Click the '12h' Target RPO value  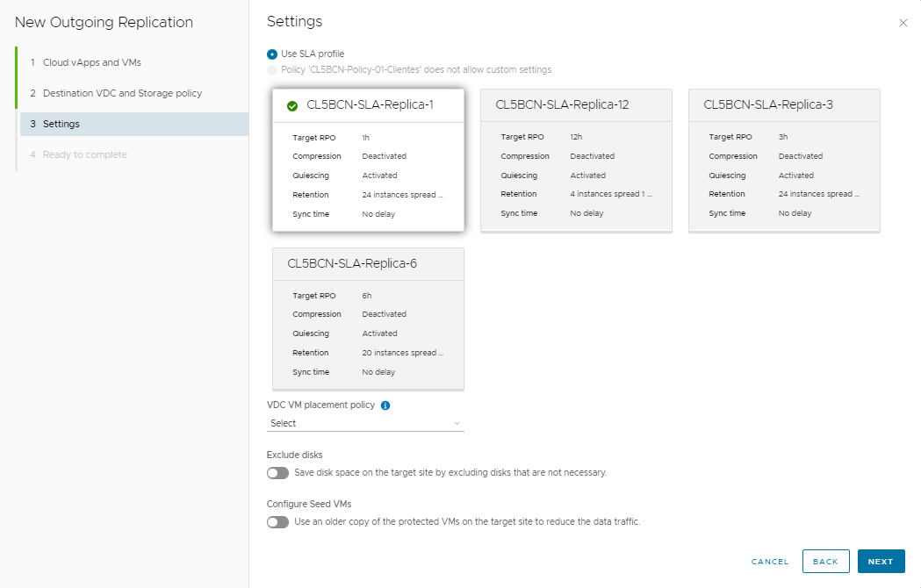pyautogui.click(x=576, y=137)
